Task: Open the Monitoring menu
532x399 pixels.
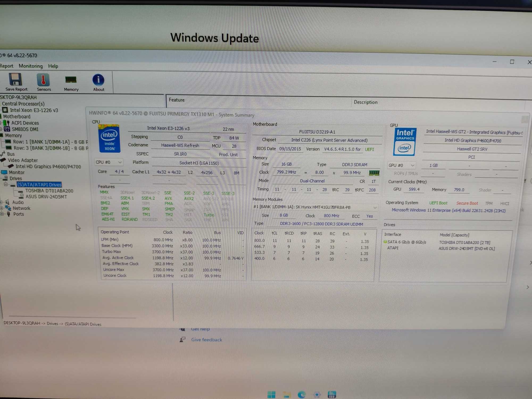Action: (x=31, y=66)
